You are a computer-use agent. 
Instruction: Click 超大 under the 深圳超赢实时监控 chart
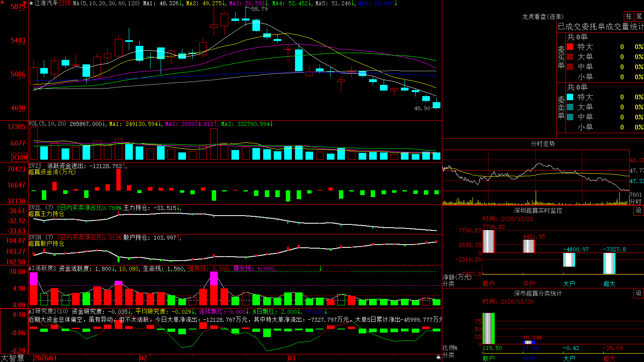click(x=609, y=284)
